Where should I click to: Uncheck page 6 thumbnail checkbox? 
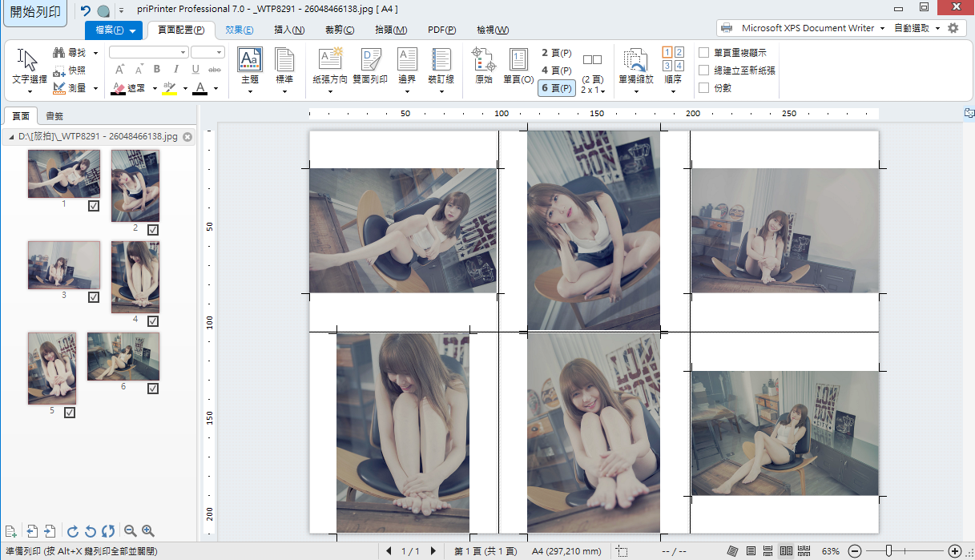[x=153, y=389]
